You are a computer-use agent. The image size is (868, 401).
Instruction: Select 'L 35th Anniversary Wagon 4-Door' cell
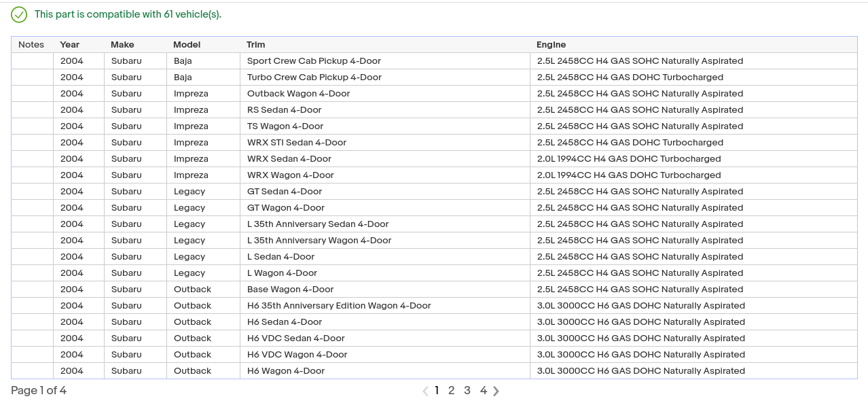pos(385,241)
